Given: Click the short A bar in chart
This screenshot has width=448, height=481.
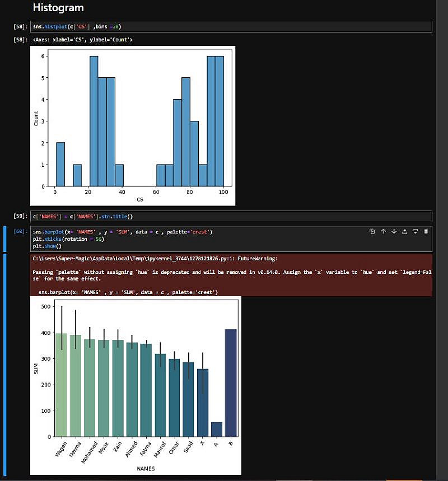Looking at the screenshot, I should [x=217, y=429].
